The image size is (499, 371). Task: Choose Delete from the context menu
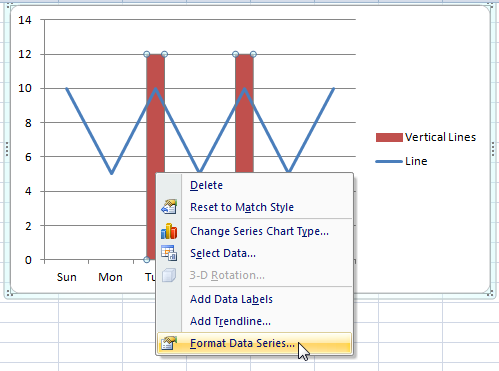[206, 185]
